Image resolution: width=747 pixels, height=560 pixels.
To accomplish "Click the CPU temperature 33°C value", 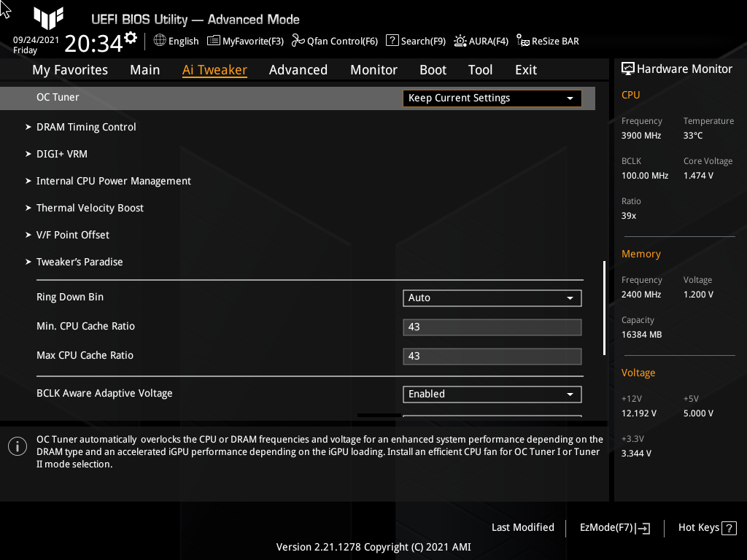I will click(x=693, y=136).
